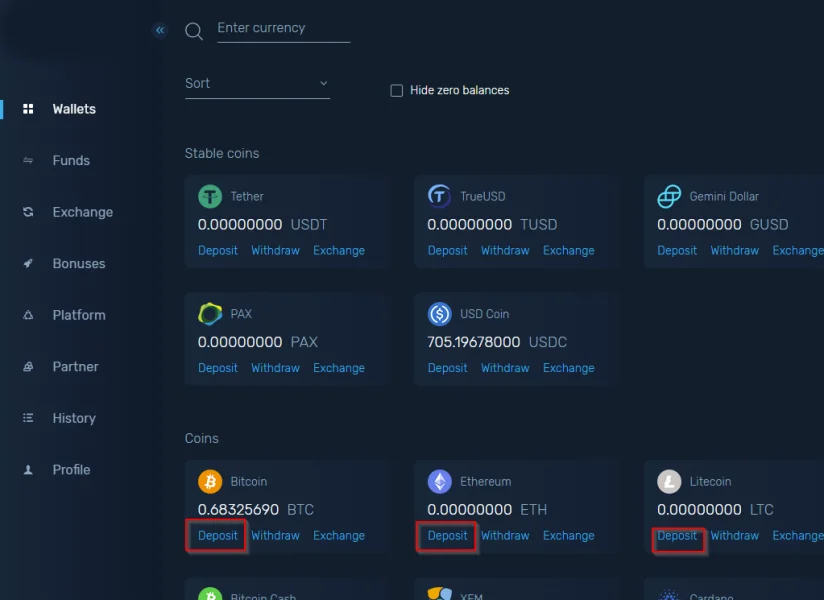The height and width of the screenshot is (600, 824).
Task: Select Bonuses in the sidebar
Action: [79, 263]
